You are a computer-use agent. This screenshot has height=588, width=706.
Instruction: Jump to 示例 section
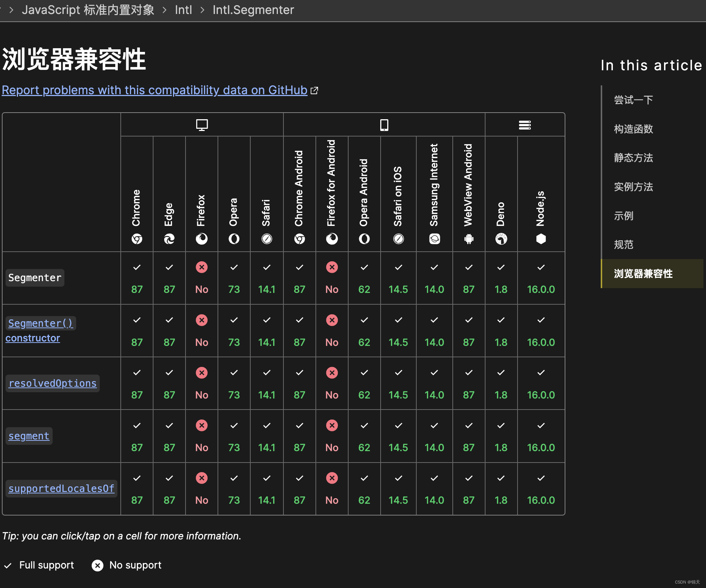click(624, 216)
